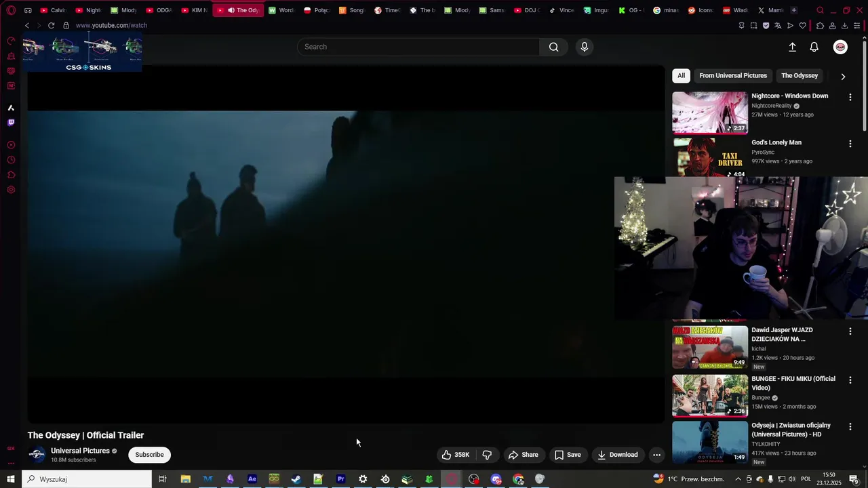
Task: Switch to the Calvin browser tab
Action: tap(54, 10)
